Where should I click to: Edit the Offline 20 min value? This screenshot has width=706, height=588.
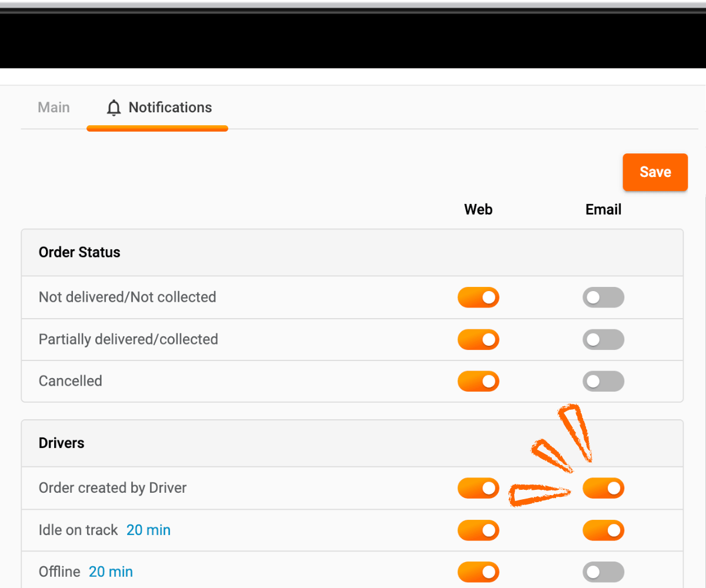coord(111,572)
